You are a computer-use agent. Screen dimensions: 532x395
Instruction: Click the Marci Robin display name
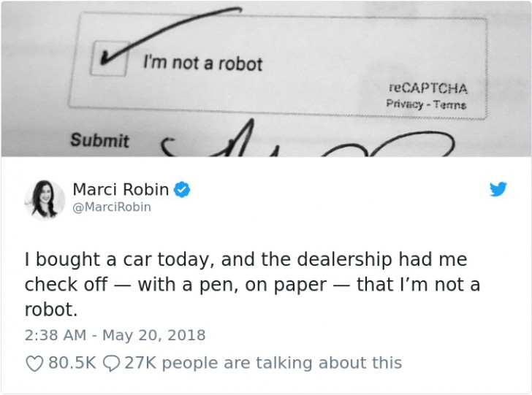point(121,189)
